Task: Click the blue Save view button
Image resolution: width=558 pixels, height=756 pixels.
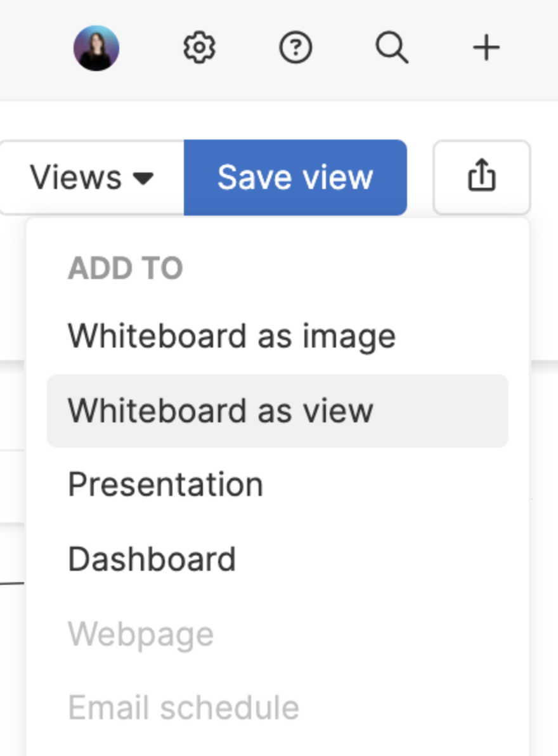Action: point(295,178)
